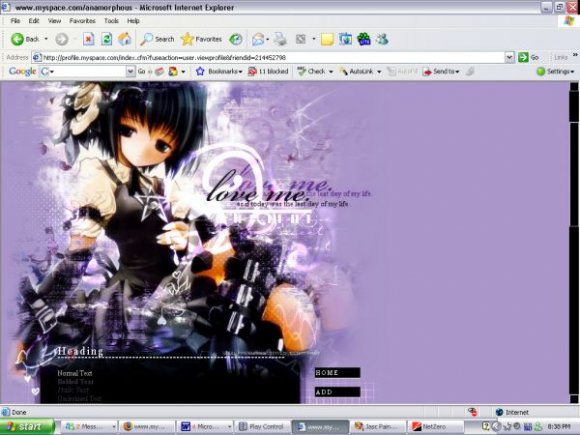The image size is (580, 435).
Task: Open Search with the magnifying glass
Action: tap(157, 39)
